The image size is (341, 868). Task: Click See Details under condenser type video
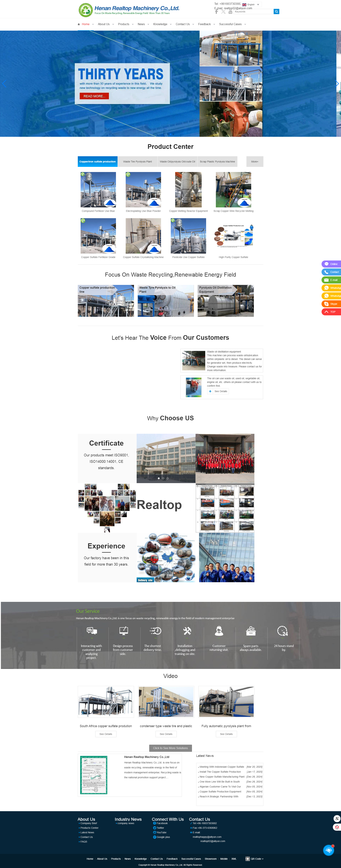pyautogui.click(x=166, y=734)
